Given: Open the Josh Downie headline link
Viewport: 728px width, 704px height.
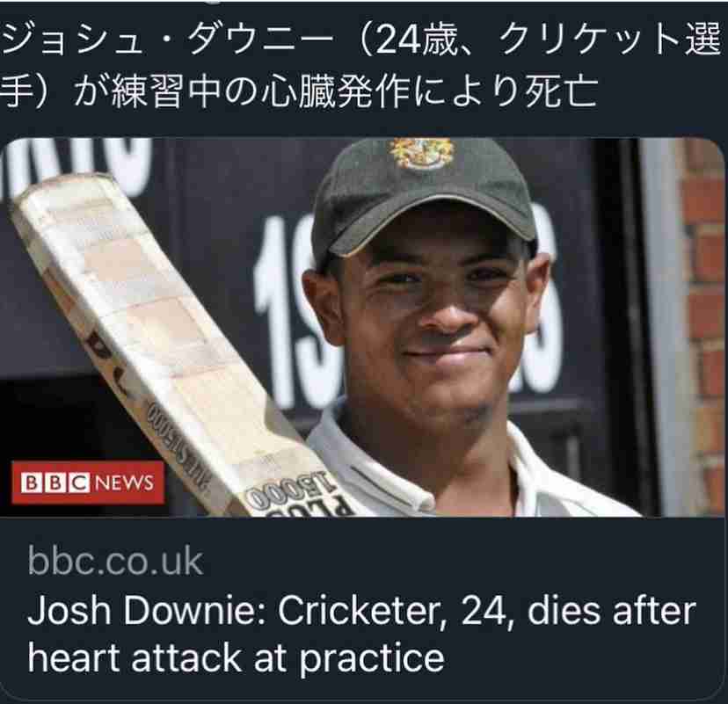Looking at the screenshot, I should click(x=361, y=635).
